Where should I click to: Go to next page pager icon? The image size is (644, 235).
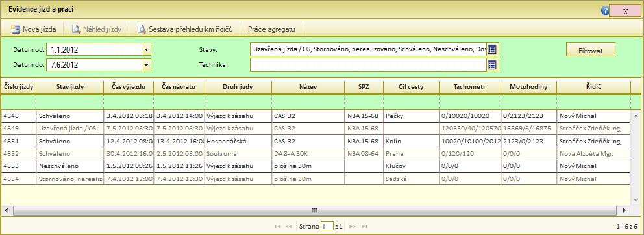[352, 227]
